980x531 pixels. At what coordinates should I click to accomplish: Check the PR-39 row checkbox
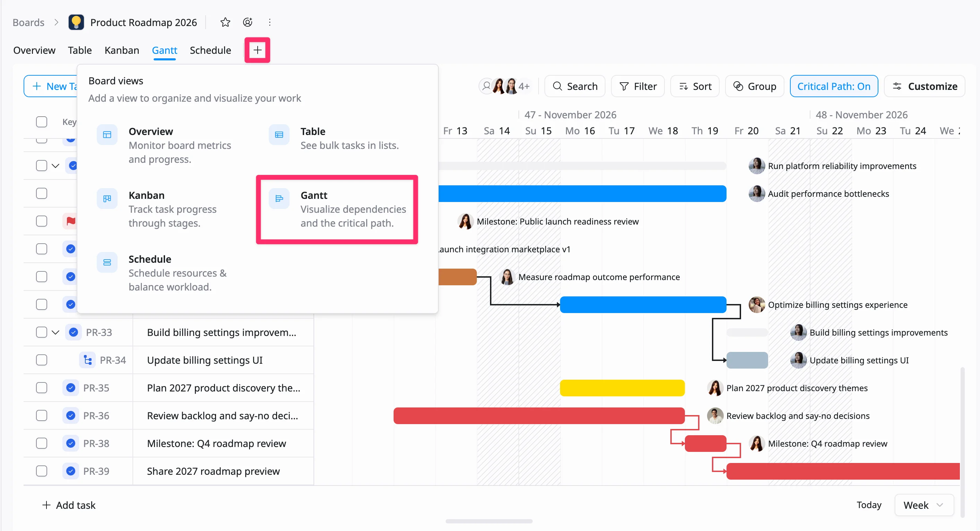[x=42, y=471]
